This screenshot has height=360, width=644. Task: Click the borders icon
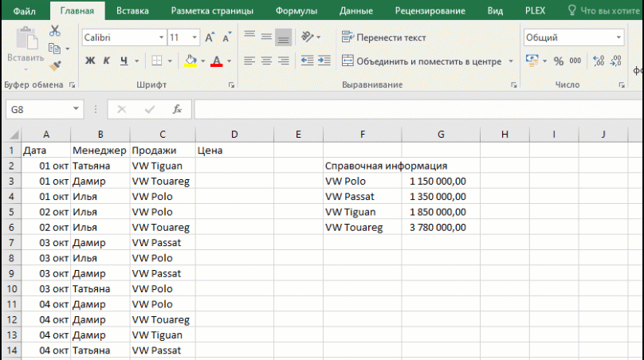[x=156, y=61]
